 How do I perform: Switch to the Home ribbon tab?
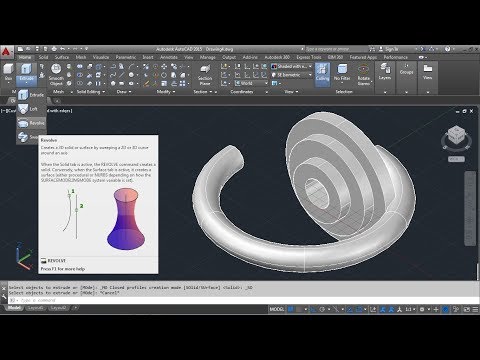pyautogui.click(x=25, y=57)
